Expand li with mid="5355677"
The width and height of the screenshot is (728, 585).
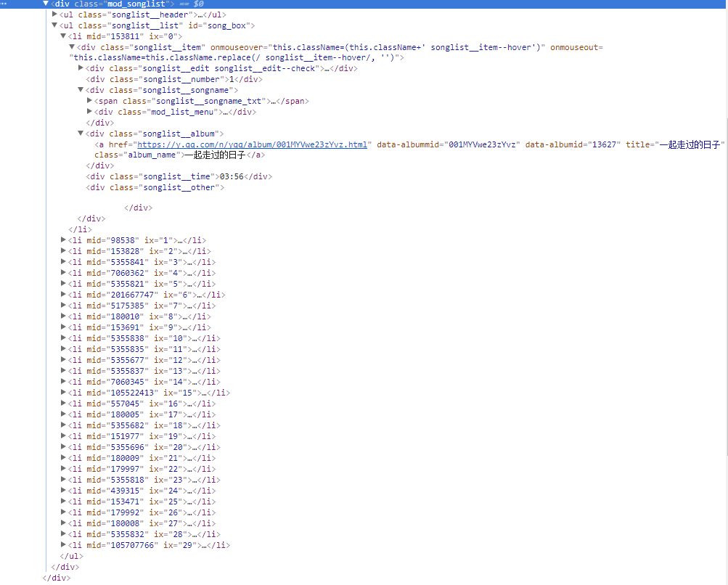pyautogui.click(x=63, y=360)
